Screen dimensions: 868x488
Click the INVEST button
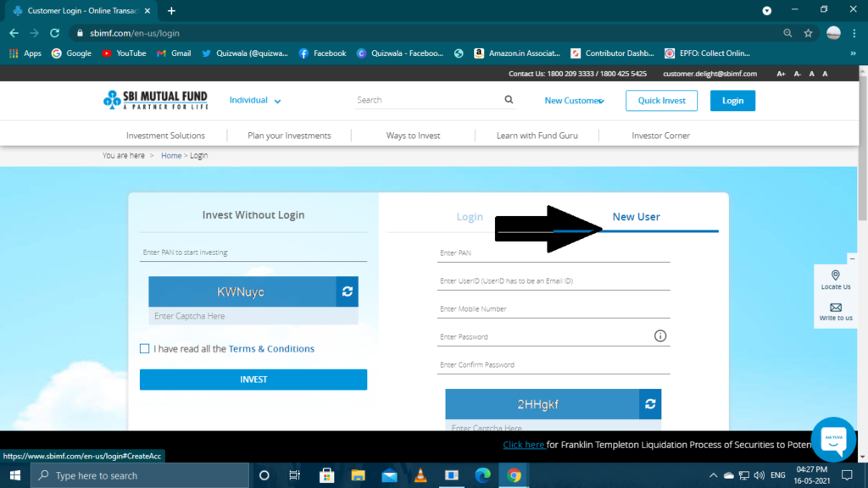coord(253,380)
